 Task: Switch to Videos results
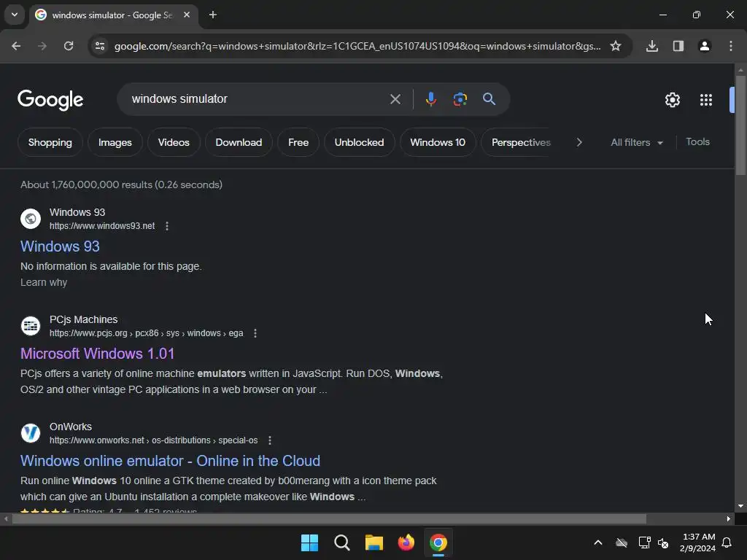(x=174, y=142)
